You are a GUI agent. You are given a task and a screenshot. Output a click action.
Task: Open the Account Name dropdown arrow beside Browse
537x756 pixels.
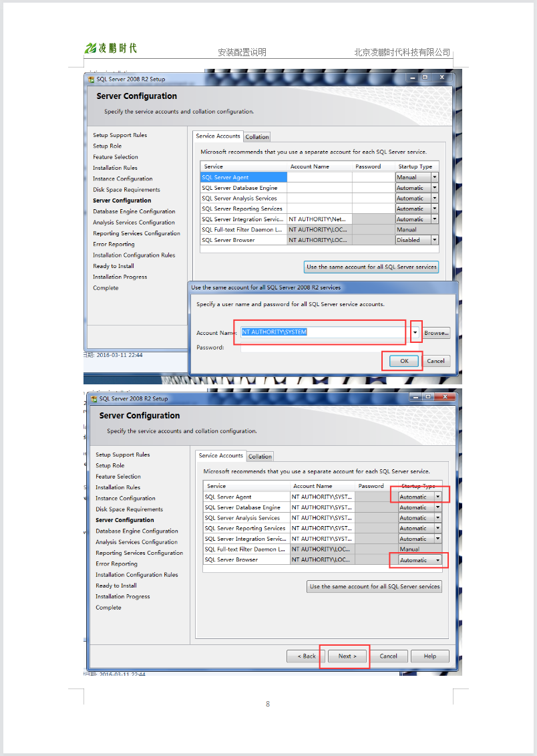[415, 333]
